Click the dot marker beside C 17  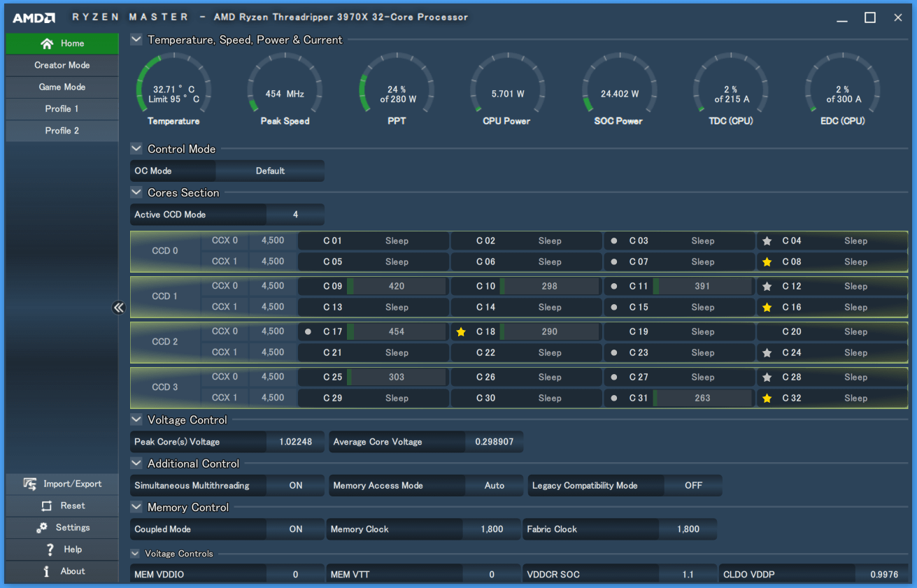(308, 332)
